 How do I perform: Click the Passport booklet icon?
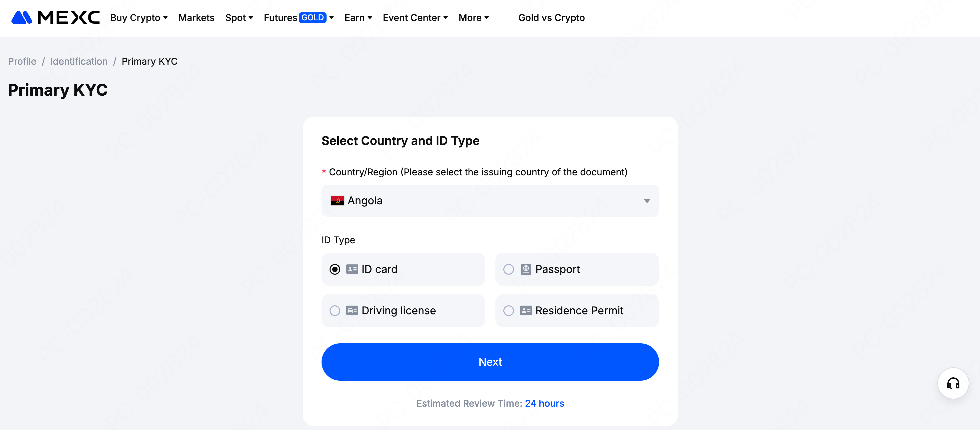(526, 269)
